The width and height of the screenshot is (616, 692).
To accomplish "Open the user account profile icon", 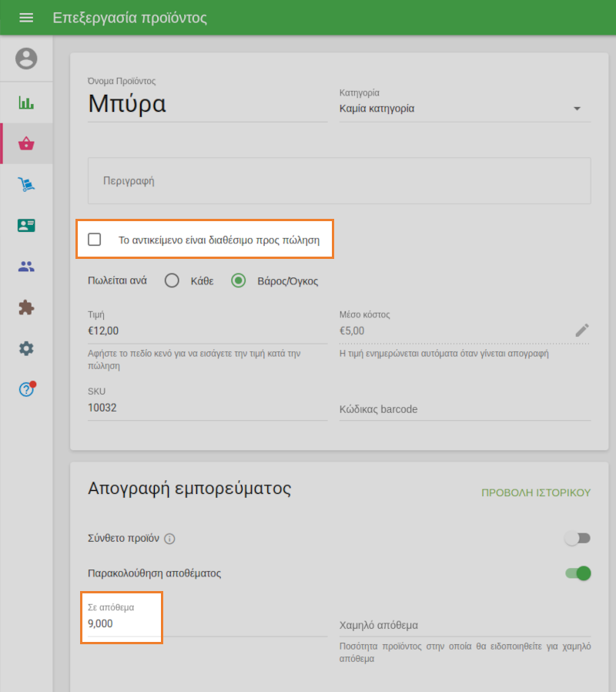I will point(26,59).
